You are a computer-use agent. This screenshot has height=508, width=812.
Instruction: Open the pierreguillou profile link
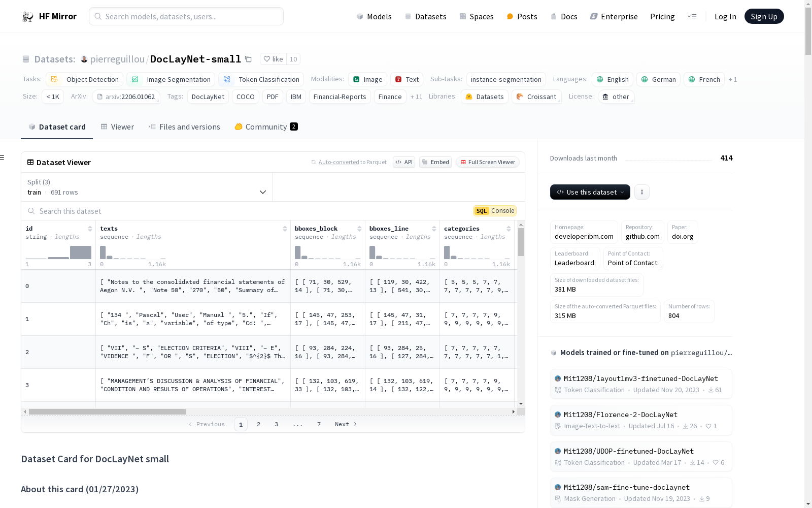117,59
